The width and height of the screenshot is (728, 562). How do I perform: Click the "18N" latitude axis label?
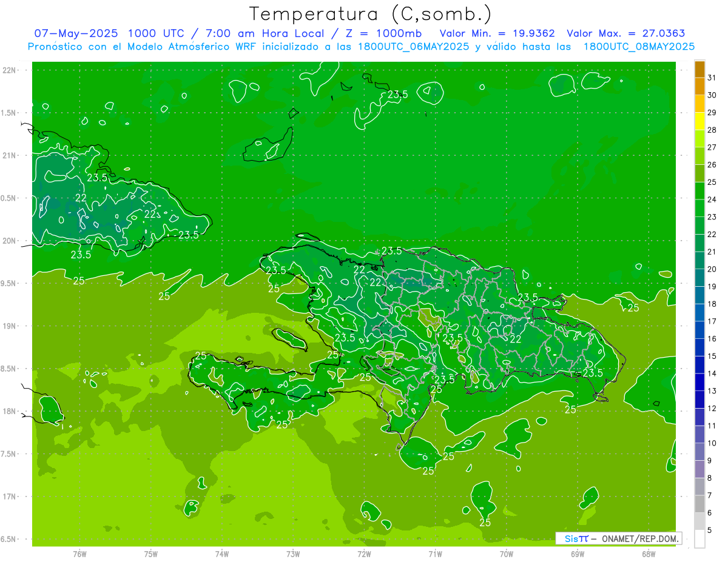tap(9, 412)
